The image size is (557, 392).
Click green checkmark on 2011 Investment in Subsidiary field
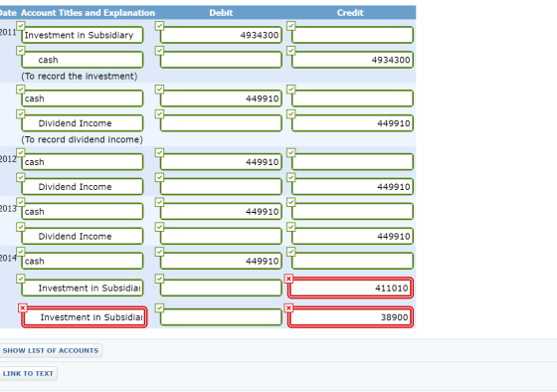click(21, 26)
